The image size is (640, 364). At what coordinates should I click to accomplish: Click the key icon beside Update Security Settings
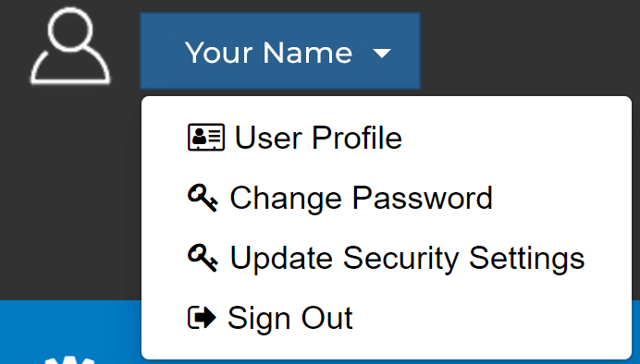(x=203, y=258)
